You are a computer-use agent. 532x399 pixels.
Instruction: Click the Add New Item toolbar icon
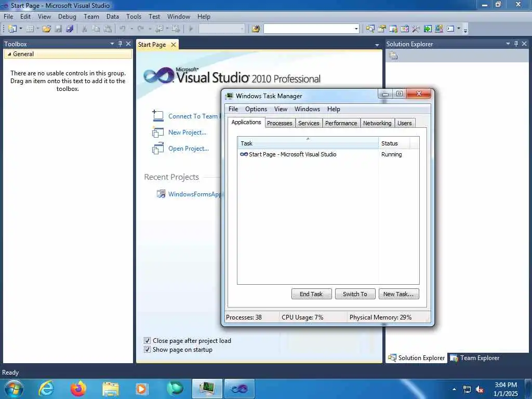pyautogui.click(x=30, y=29)
